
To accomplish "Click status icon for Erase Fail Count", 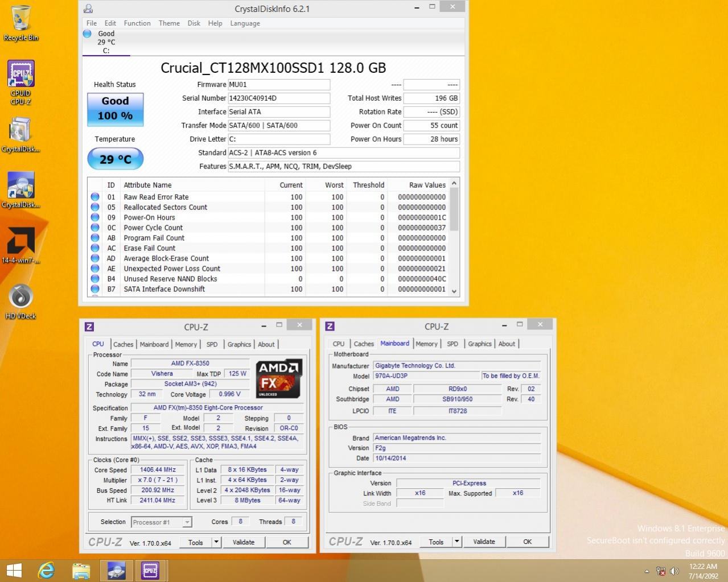I will click(x=95, y=248).
